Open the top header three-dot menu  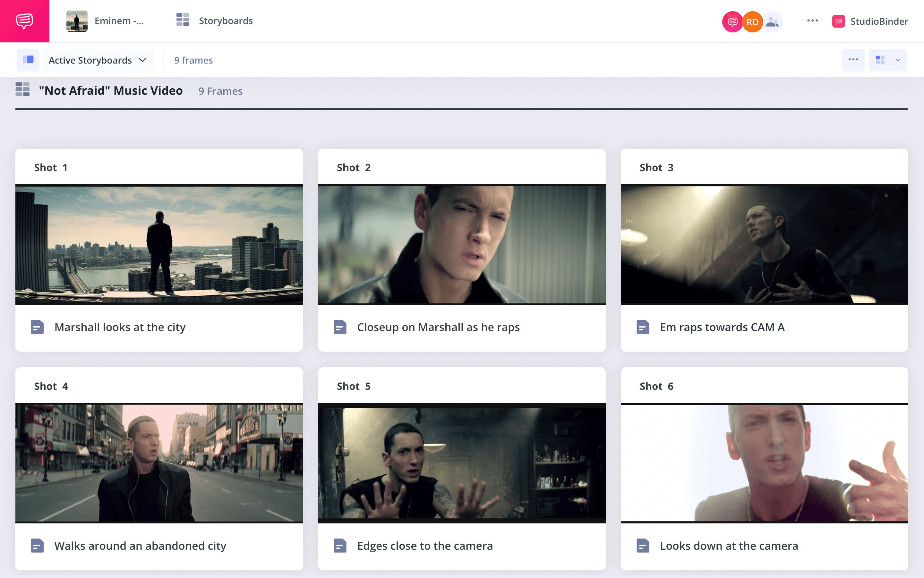[x=812, y=21]
